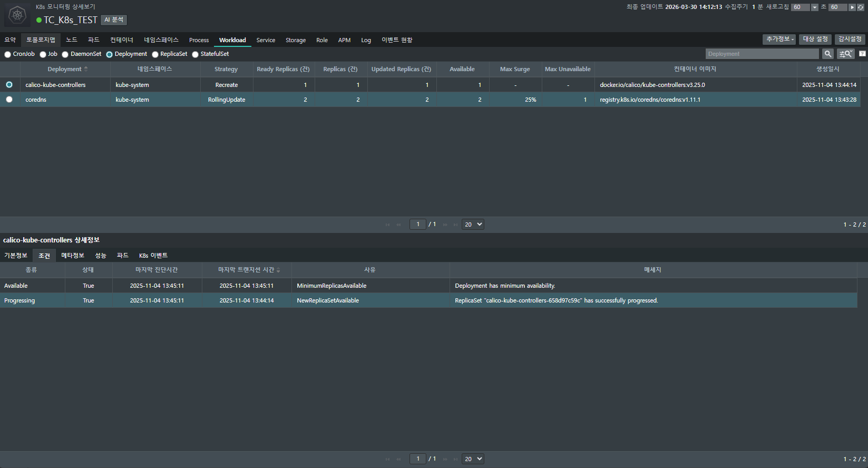Click the question mark help icon
The height and width of the screenshot is (468, 868).
pos(862,54)
